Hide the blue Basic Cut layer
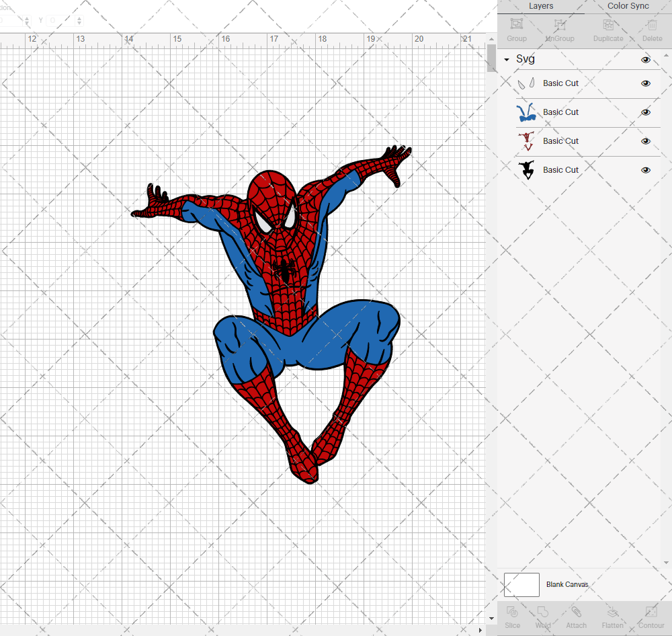 click(x=646, y=112)
